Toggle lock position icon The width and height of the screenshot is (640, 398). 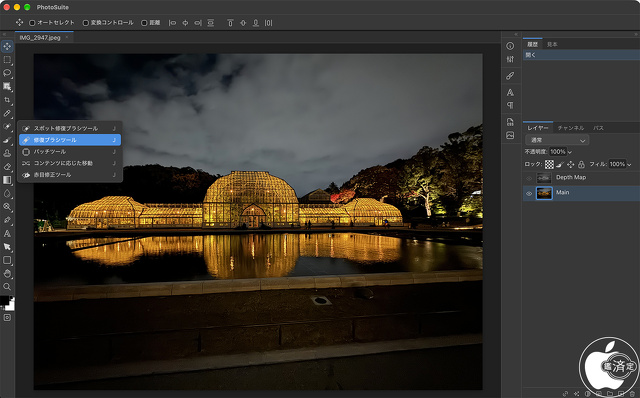coord(571,164)
